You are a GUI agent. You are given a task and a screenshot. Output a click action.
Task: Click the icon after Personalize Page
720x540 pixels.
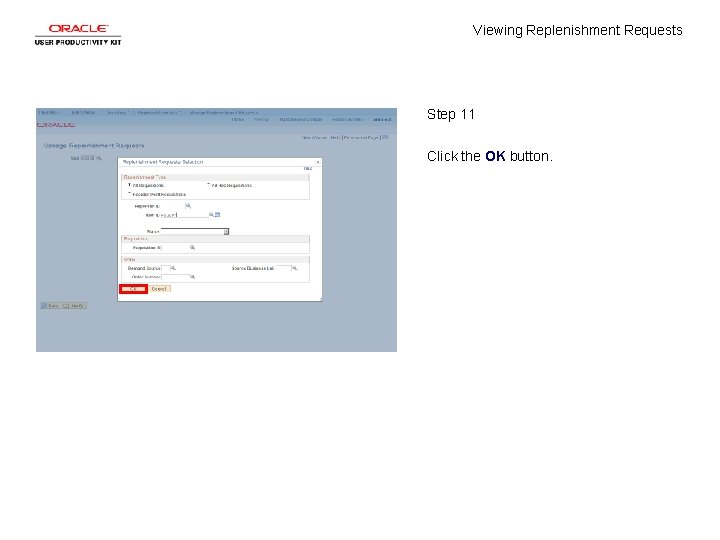(385, 137)
